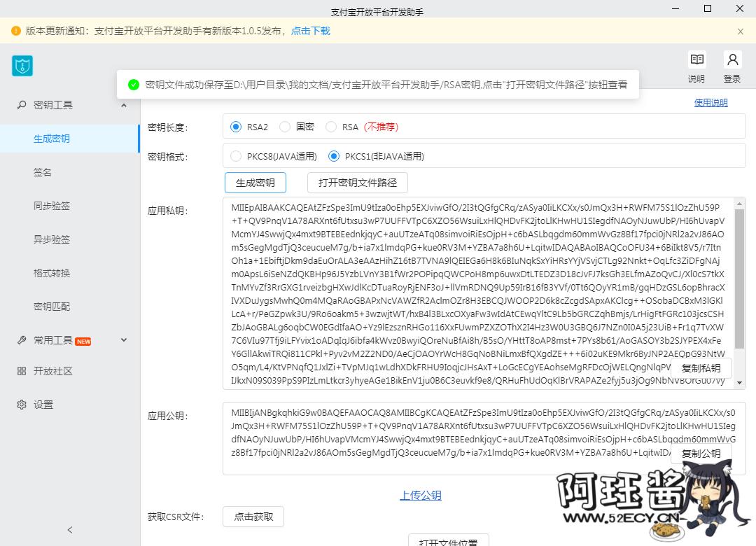This screenshot has height=546, width=756.
Task: Collapse the 密钥工具 menu section
Action: pos(124,105)
